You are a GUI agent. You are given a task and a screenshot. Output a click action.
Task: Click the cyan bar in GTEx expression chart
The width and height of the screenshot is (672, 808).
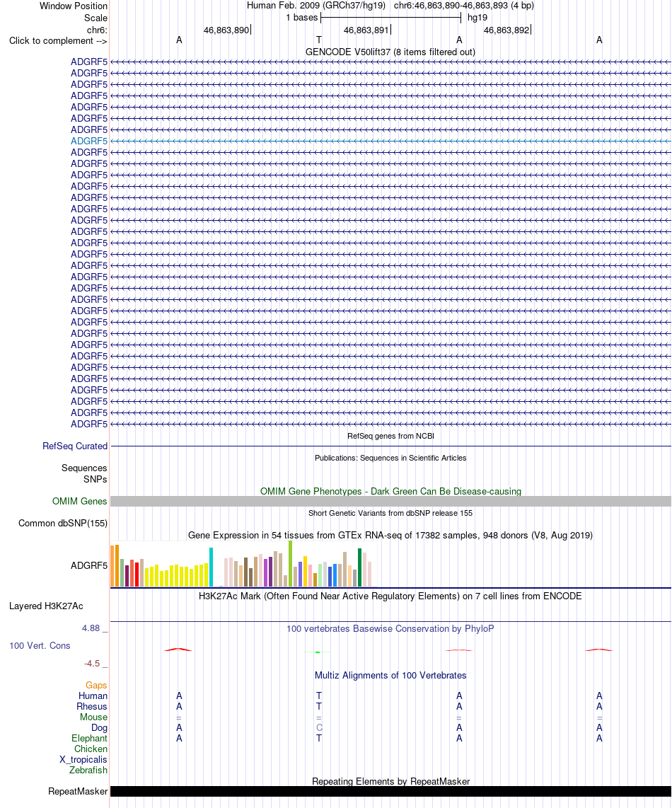pyautogui.click(x=211, y=567)
